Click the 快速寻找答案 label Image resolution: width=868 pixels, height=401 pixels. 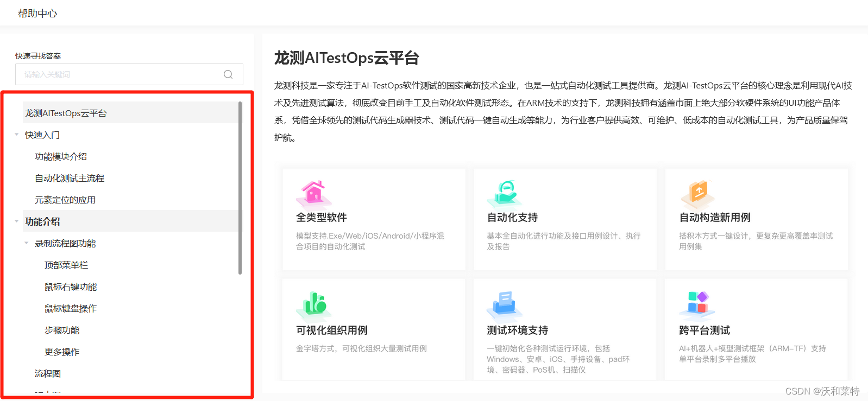click(x=38, y=56)
